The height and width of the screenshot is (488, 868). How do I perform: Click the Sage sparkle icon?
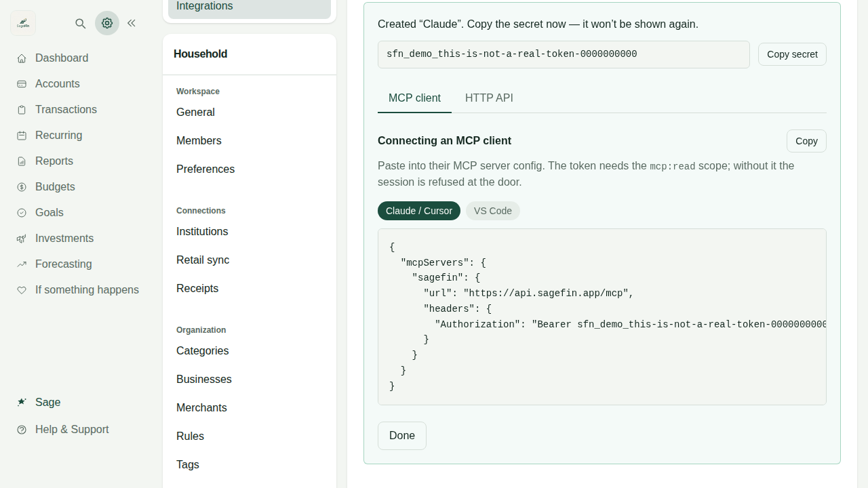coord(22,403)
